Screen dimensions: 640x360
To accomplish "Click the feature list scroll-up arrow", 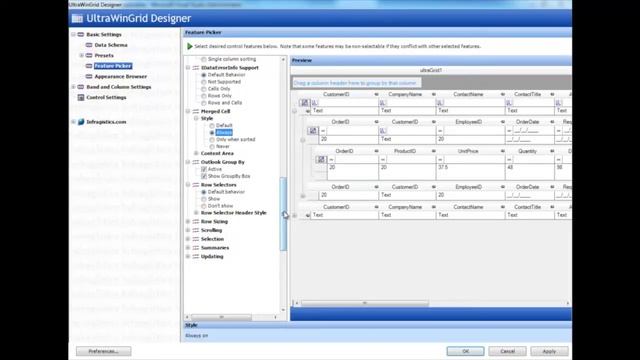I will (x=283, y=60).
